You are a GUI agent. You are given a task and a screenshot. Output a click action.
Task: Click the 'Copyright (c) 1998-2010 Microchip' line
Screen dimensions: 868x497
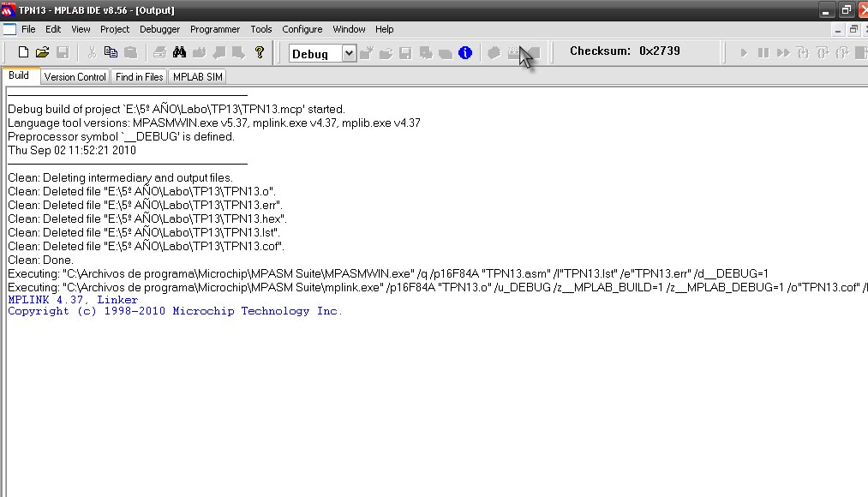coord(175,311)
